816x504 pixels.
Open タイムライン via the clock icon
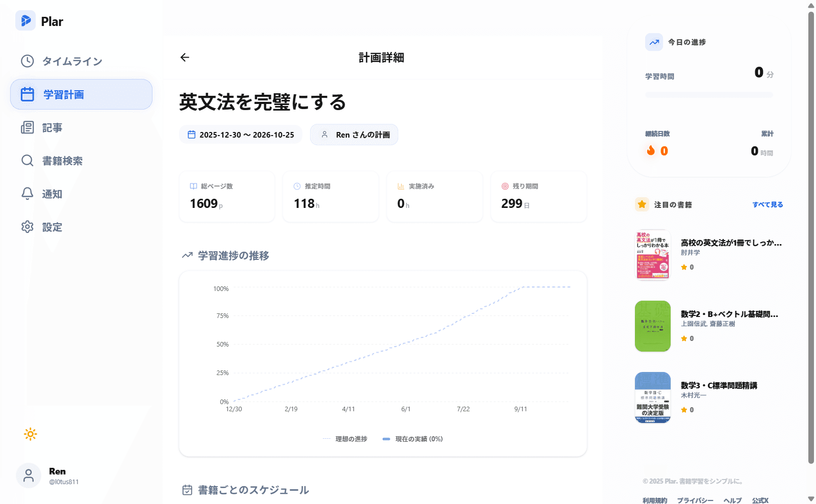[x=28, y=61]
